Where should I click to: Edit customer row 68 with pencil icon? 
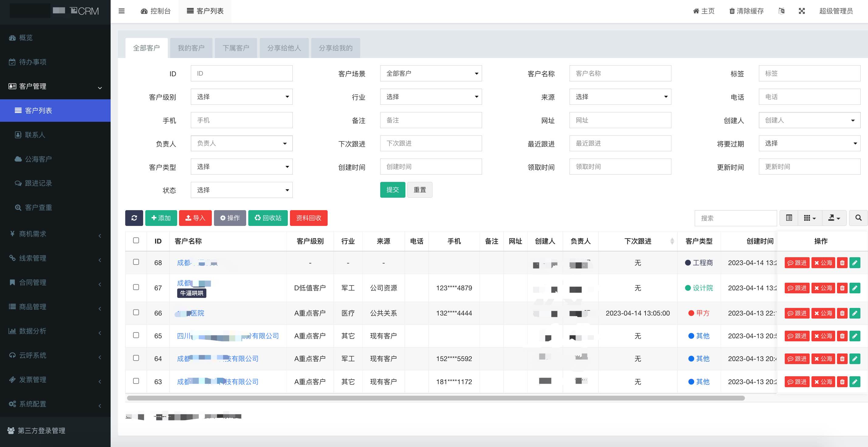click(855, 263)
